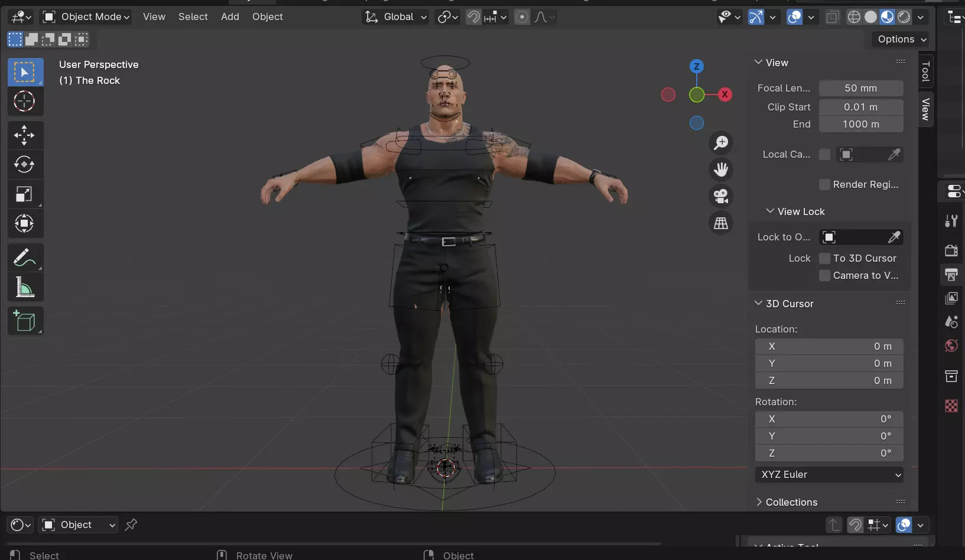Image resolution: width=965 pixels, height=560 pixels.
Task: Open the Render properties tab icon
Action: 951,250
